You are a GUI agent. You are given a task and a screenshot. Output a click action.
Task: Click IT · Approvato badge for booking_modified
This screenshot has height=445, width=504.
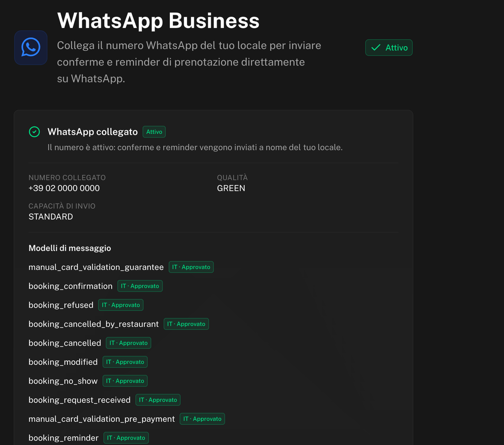[125, 362]
